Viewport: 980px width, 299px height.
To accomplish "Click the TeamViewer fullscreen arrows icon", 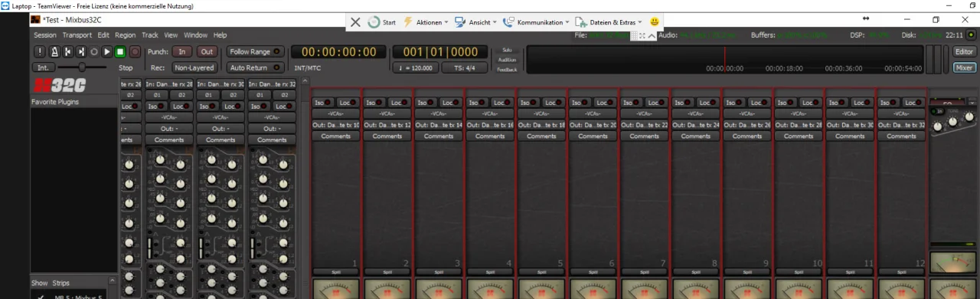I will pyautogui.click(x=642, y=36).
